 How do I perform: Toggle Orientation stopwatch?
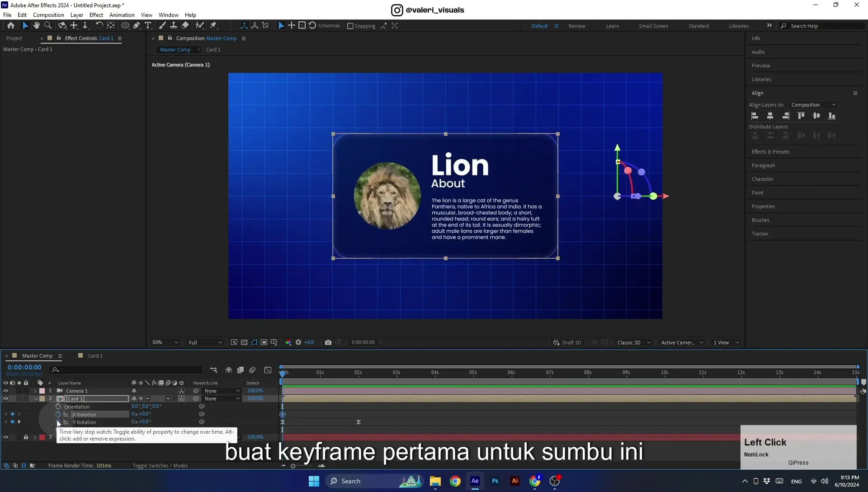click(x=58, y=407)
